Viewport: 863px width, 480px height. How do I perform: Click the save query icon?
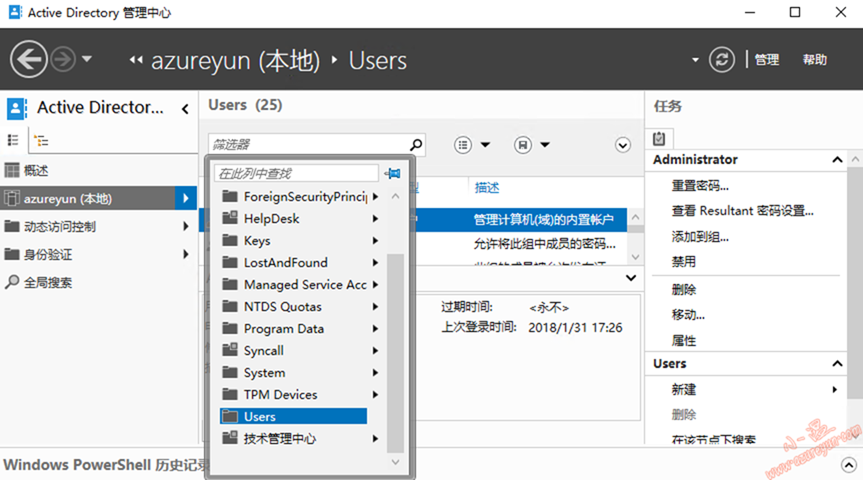[x=522, y=145]
